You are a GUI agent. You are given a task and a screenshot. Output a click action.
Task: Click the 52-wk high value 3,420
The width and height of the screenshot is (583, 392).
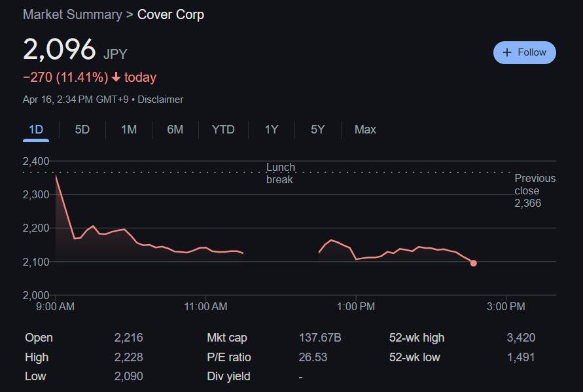(x=521, y=338)
